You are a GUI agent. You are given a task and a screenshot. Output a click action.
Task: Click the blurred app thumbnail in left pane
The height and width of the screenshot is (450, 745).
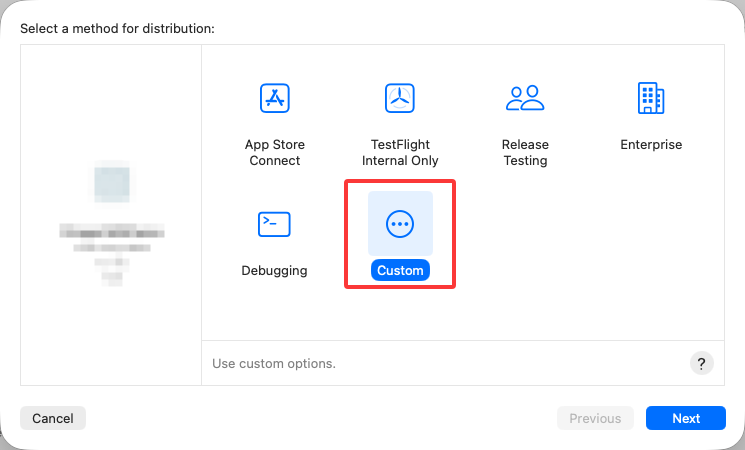112,184
